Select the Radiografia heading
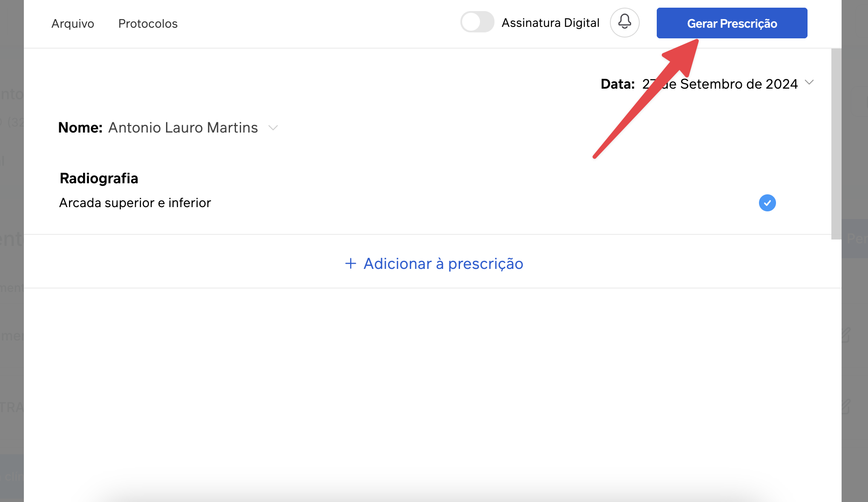The width and height of the screenshot is (868, 502). point(99,178)
